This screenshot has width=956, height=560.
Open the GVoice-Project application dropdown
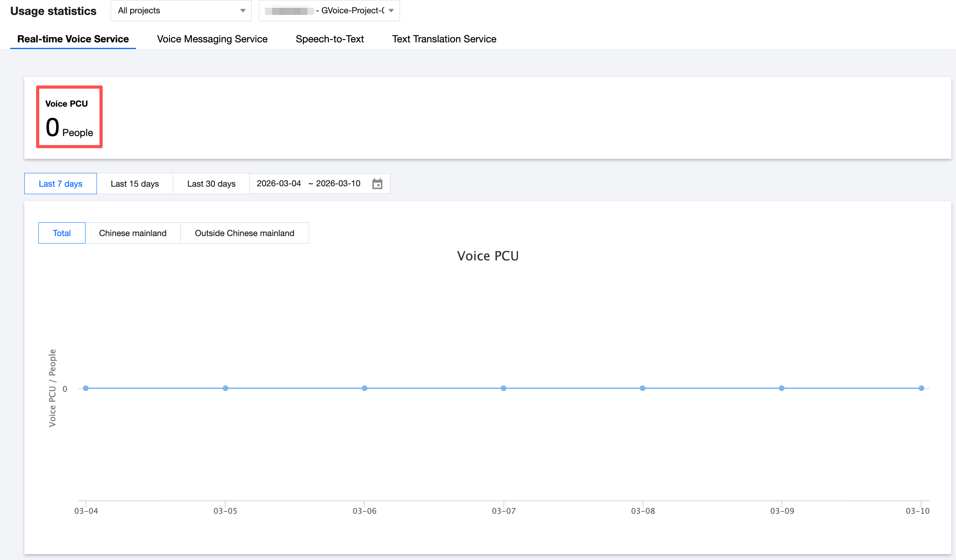tap(329, 11)
